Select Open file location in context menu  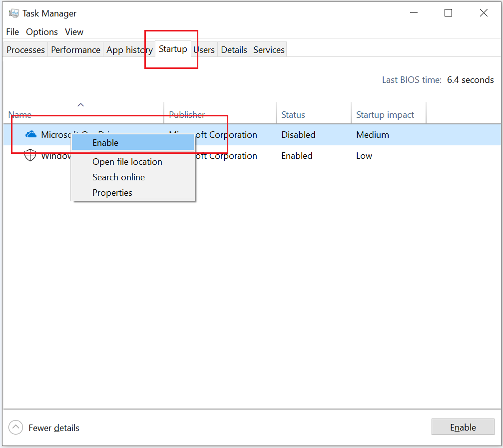127,162
